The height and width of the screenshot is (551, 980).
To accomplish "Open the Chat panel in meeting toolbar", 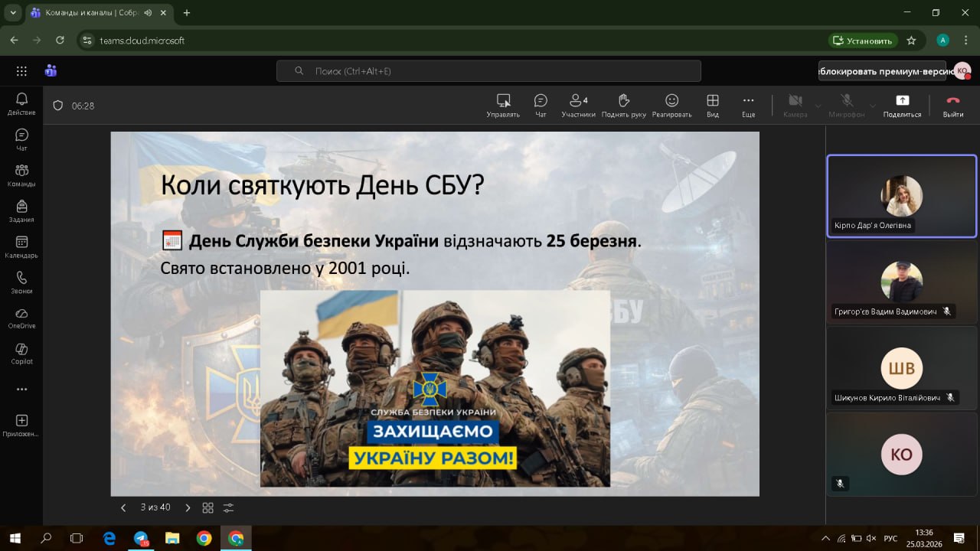I will tap(541, 105).
